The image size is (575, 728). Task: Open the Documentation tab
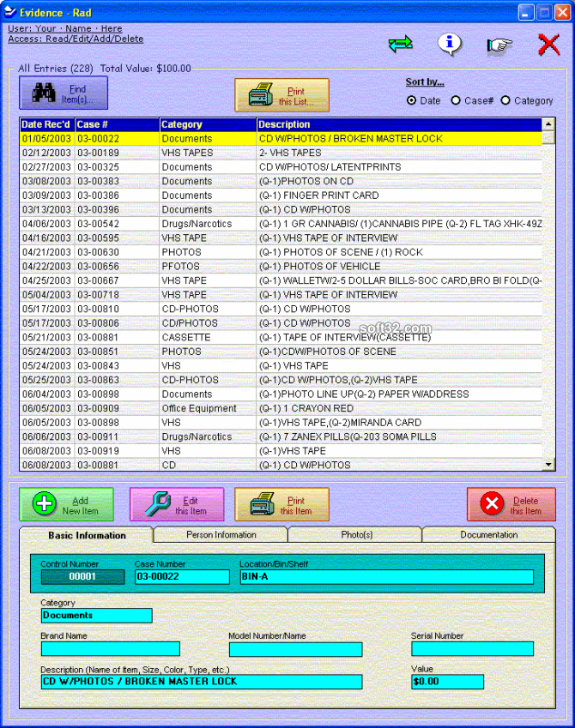click(x=488, y=534)
